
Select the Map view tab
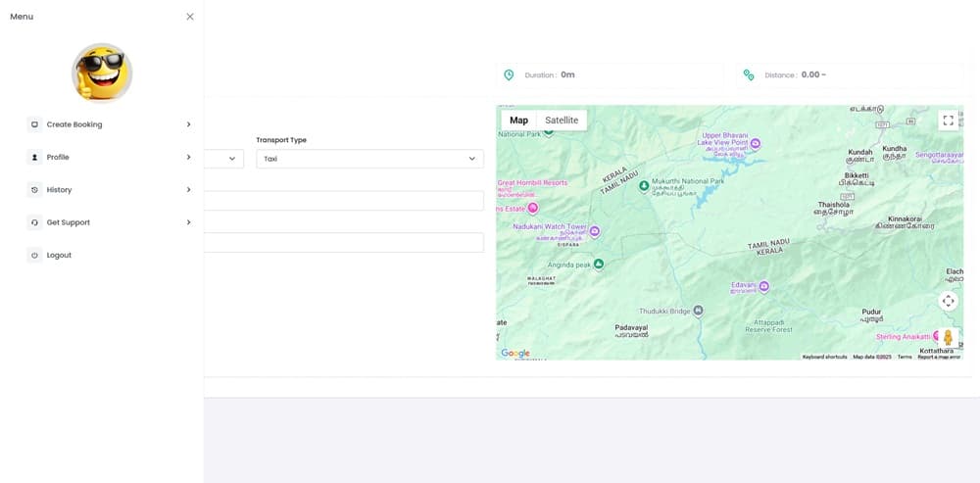tap(518, 121)
